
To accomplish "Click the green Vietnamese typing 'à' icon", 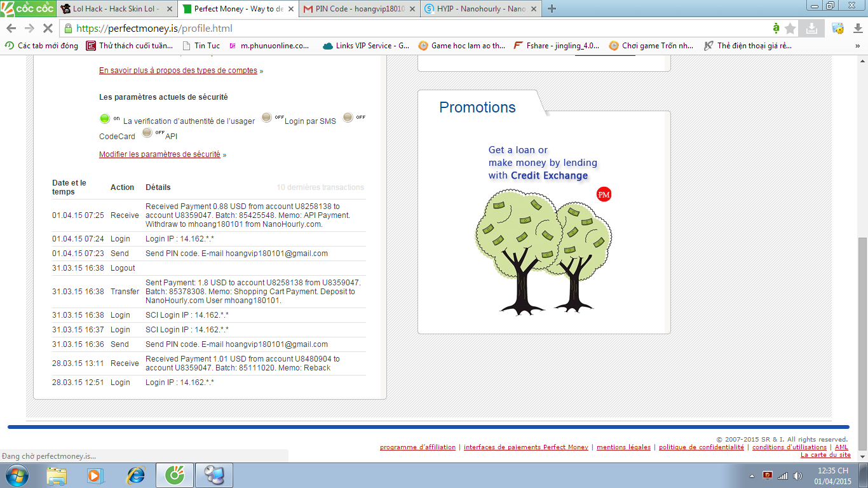I will coord(776,29).
